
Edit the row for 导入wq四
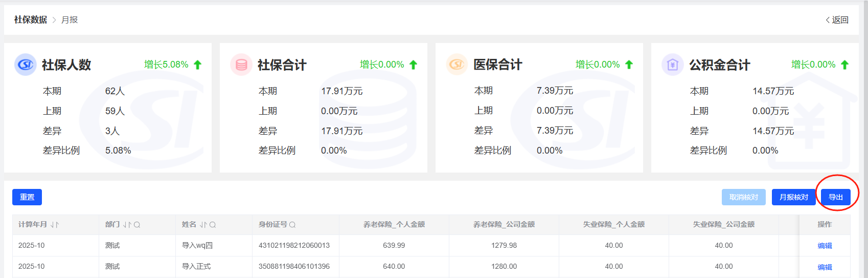825,246
